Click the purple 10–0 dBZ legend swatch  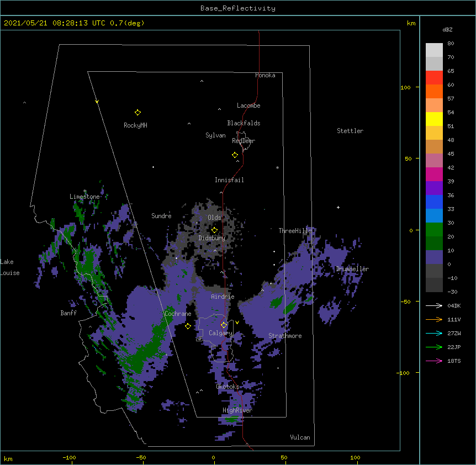(x=434, y=257)
